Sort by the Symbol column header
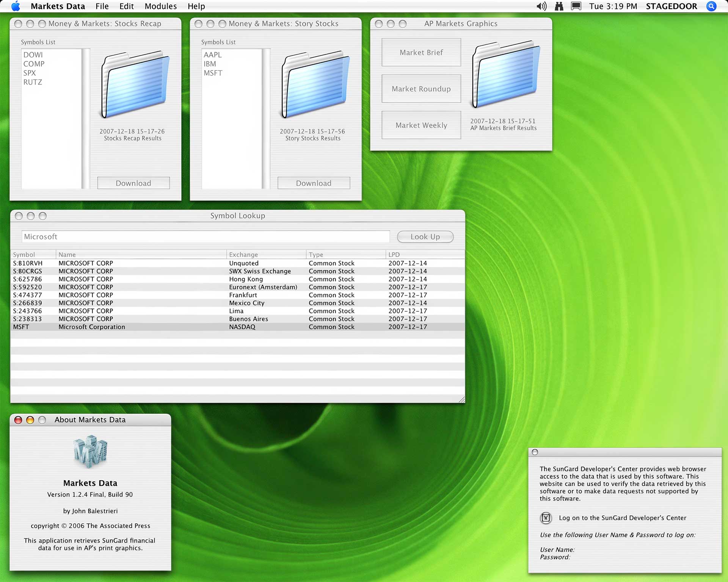 click(33, 255)
